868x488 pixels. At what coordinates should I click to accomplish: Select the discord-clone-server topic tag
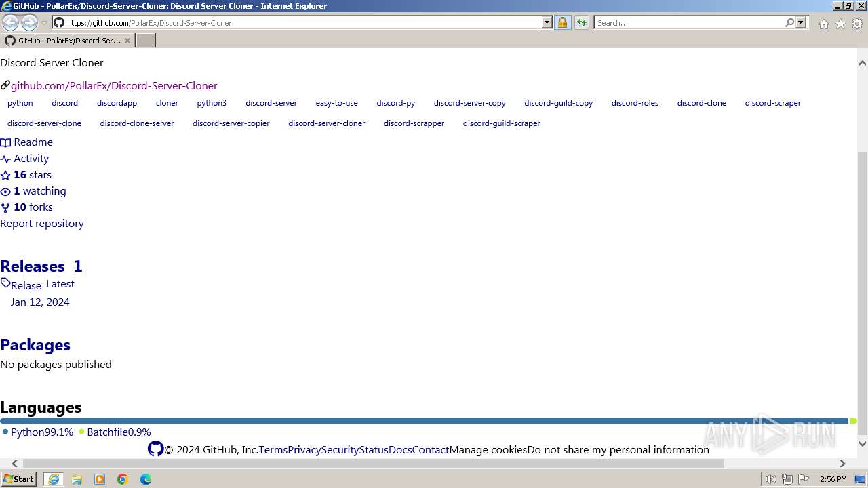click(136, 123)
